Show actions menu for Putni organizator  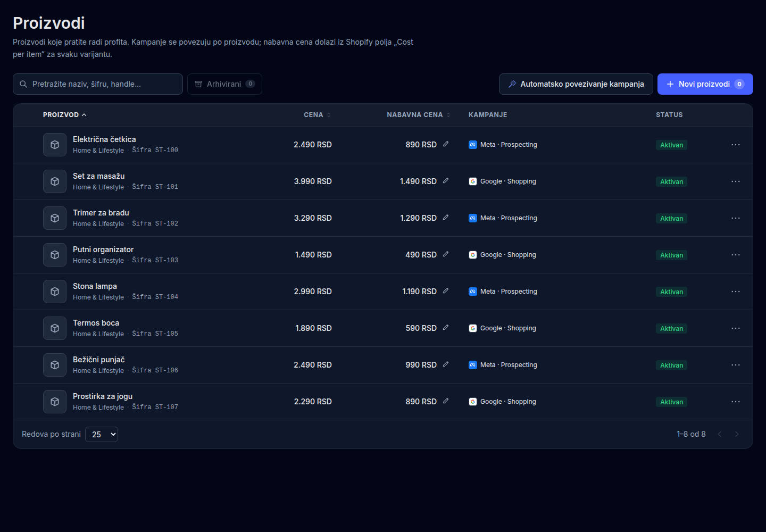(736, 255)
